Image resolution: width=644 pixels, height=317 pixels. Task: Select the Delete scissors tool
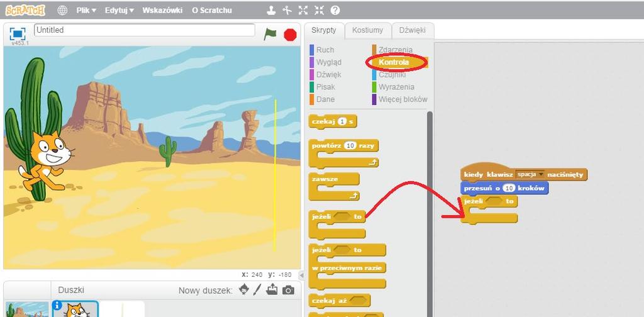pos(287,10)
